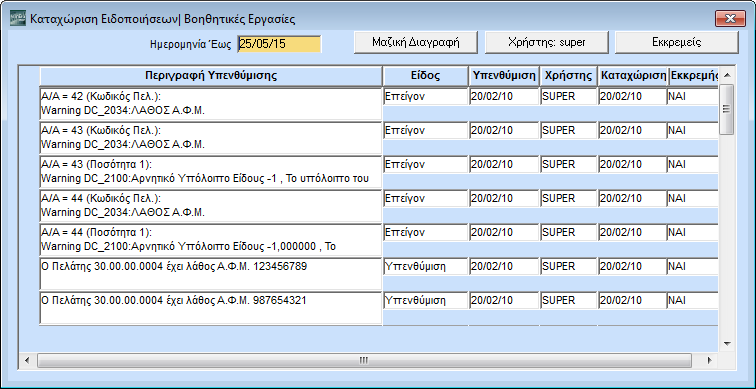The image size is (756, 389).
Task: Click the Περιγραφή Υπενθύμισης column header
Action: click(x=211, y=76)
